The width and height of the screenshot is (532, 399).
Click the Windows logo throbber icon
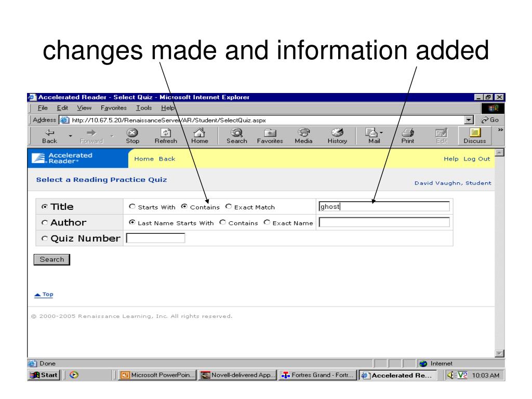coord(493,108)
